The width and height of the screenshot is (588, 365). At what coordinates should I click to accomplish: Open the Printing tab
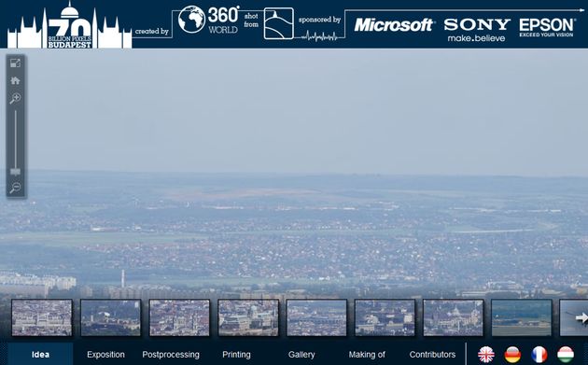236,354
